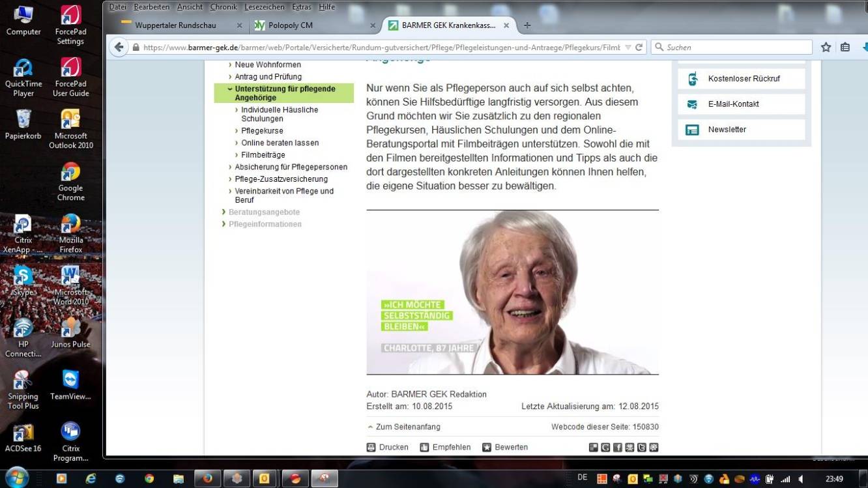Image resolution: width=868 pixels, height=488 pixels.
Task: Collapse the Unterstützung für pflegende Angehörige section
Action: coord(229,89)
